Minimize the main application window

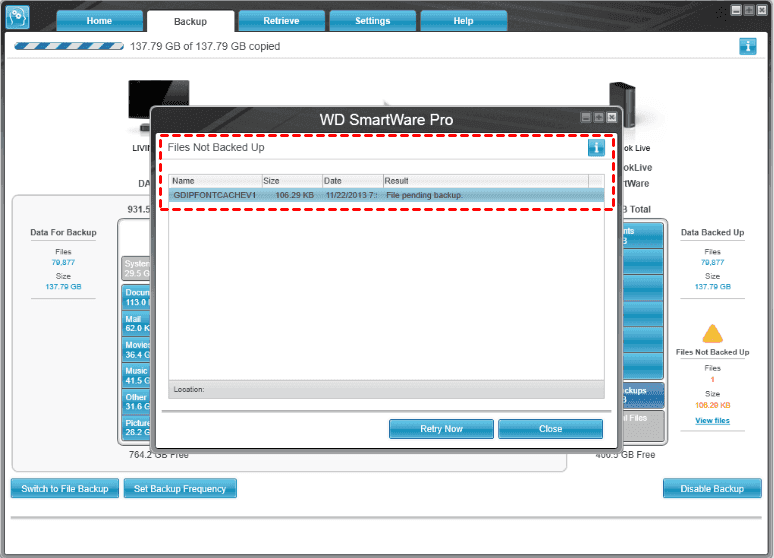(736, 10)
